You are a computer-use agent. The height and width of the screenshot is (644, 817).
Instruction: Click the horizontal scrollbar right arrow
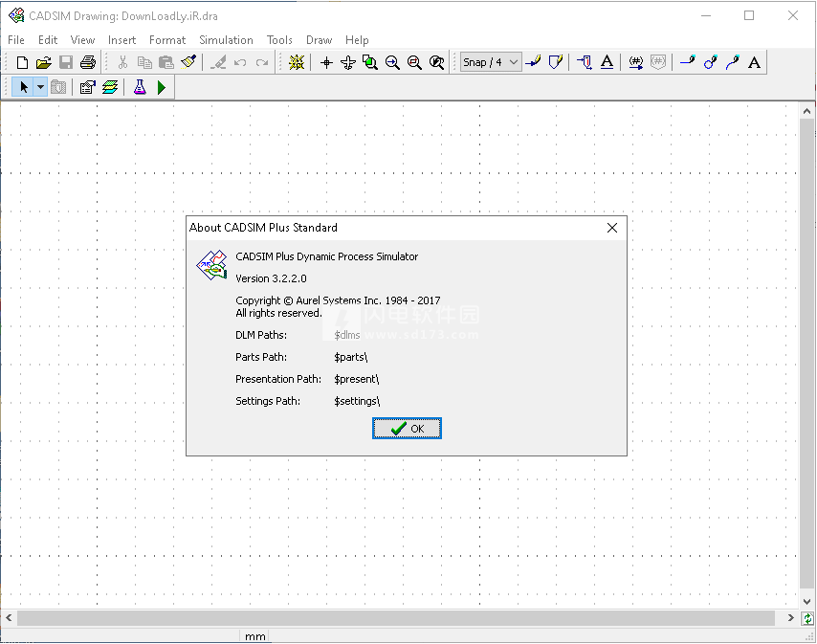click(x=791, y=618)
